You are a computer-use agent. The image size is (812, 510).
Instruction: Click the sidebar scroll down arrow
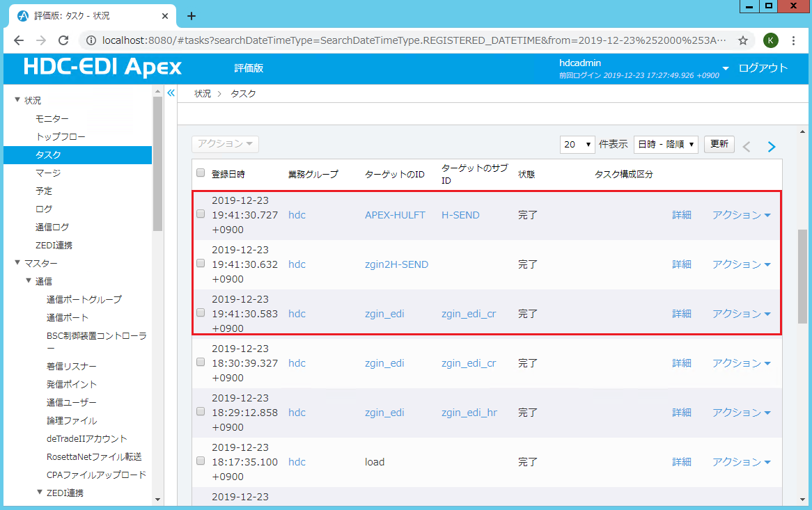[x=157, y=500]
